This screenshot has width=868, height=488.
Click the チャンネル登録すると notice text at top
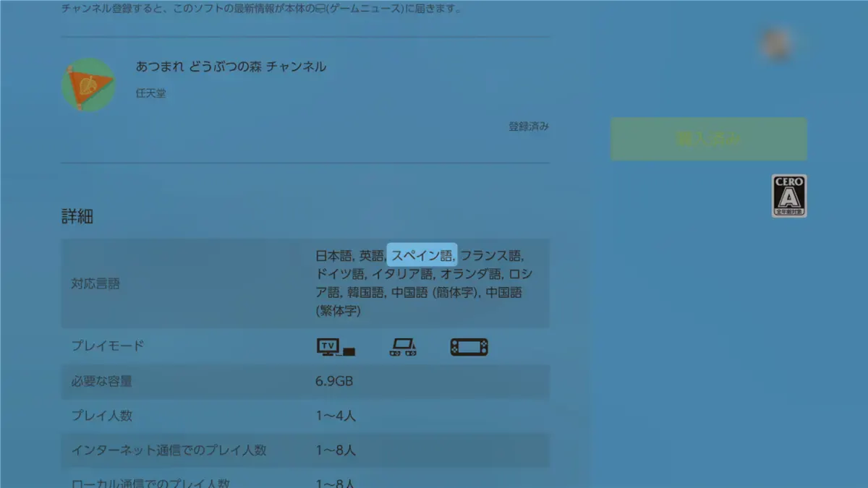(261, 9)
